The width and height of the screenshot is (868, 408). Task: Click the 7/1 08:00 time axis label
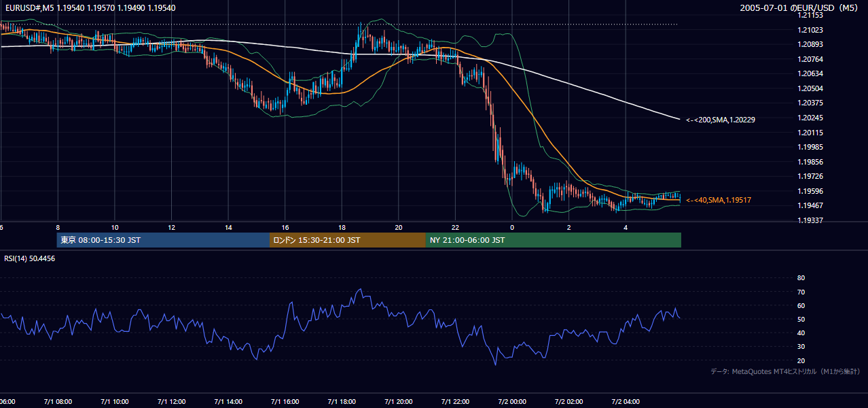point(58,401)
